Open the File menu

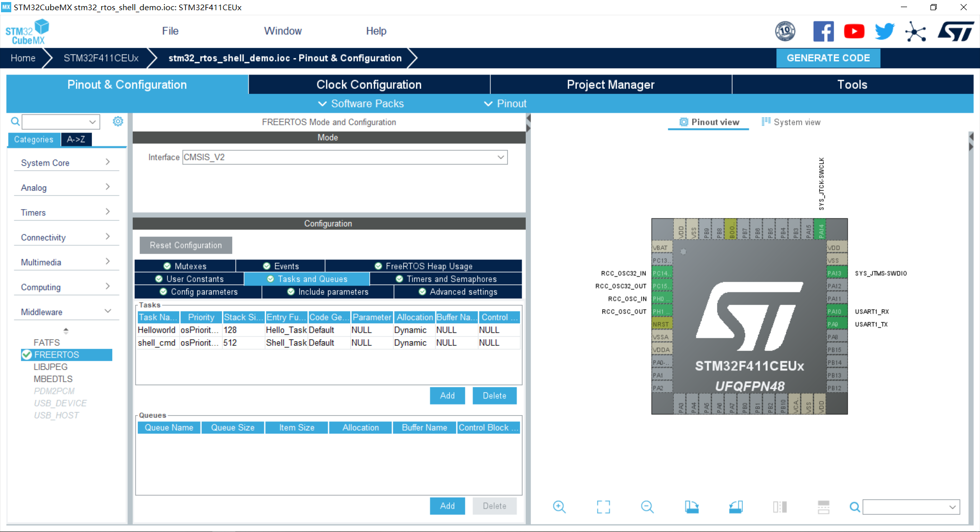170,31
